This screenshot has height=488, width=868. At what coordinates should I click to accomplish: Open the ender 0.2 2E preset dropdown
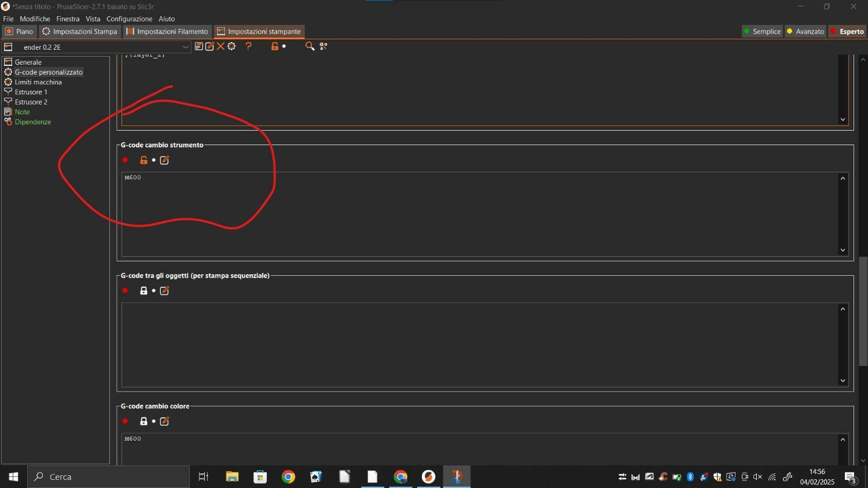[96, 47]
